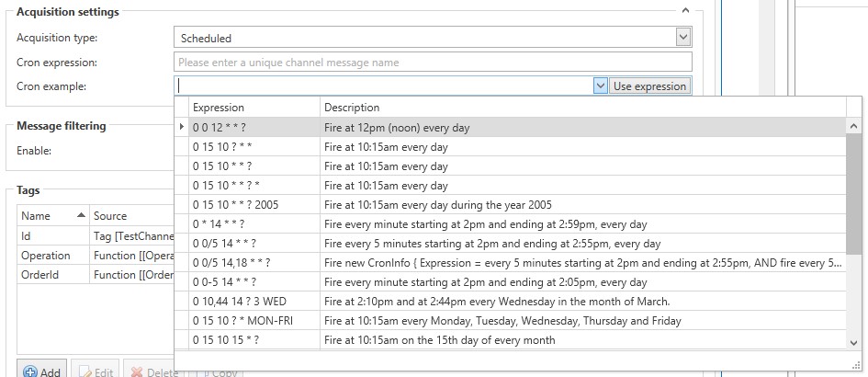This screenshot has height=377, width=868.
Task: Click the row indicator arrow beside 0 0 12
Action: [181, 127]
